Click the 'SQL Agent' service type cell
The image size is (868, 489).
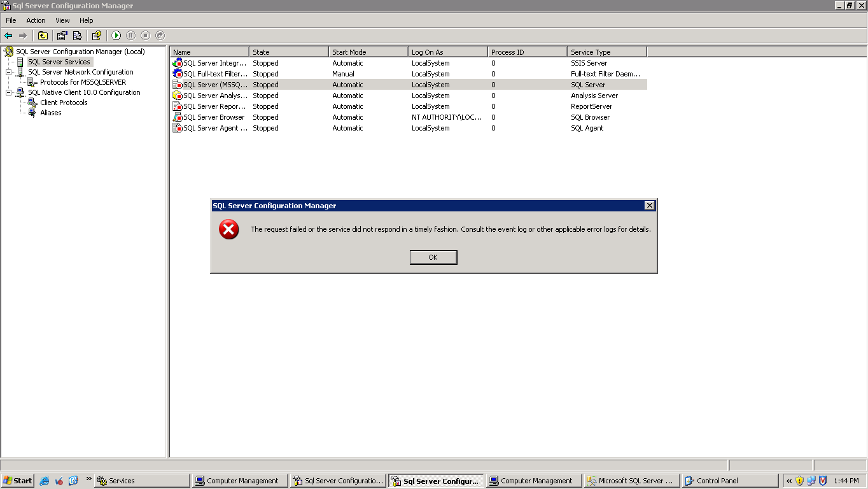587,128
